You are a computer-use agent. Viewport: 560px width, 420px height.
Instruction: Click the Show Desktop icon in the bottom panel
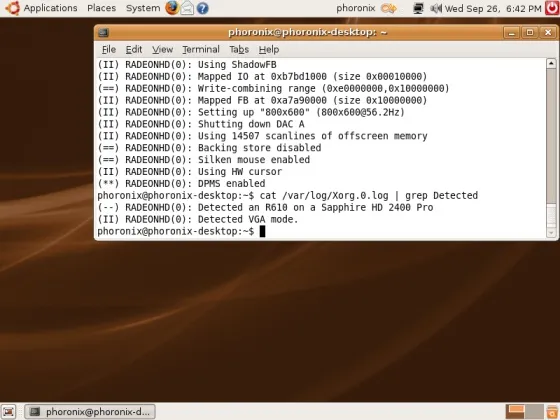[x=9, y=412]
